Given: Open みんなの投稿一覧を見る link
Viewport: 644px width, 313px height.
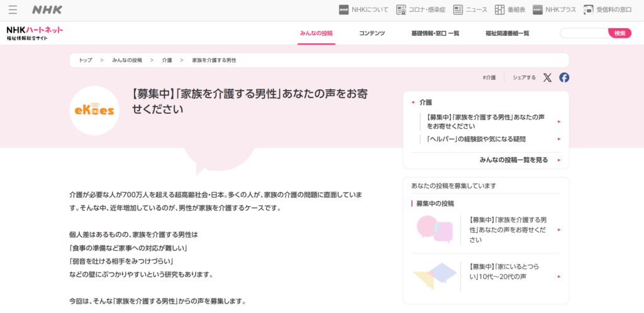Looking at the screenshot, I should pyautogui.click(x=513, y=160).
